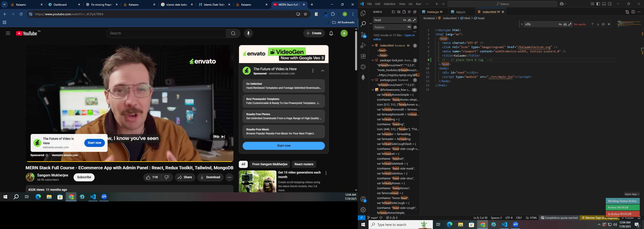The width and height of the screenshot is (644, 229).
Task: Toggle primary side bar in VS Code
Action: point(598,4)
